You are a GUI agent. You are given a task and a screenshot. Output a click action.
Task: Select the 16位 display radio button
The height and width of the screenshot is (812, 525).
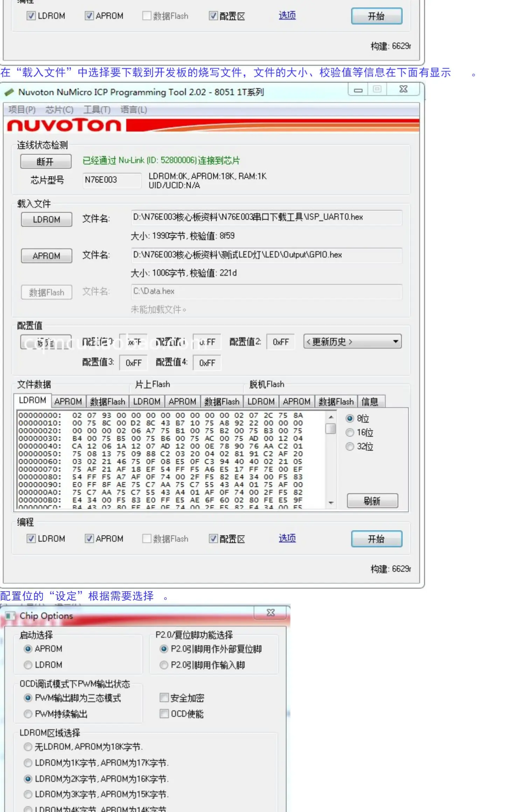tap(350, 433)
